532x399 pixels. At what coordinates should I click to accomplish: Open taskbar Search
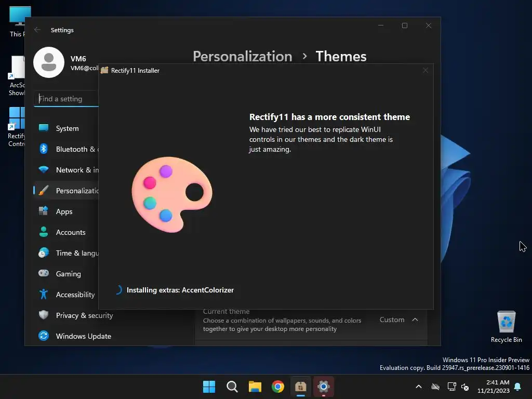[x=232, y=387]
